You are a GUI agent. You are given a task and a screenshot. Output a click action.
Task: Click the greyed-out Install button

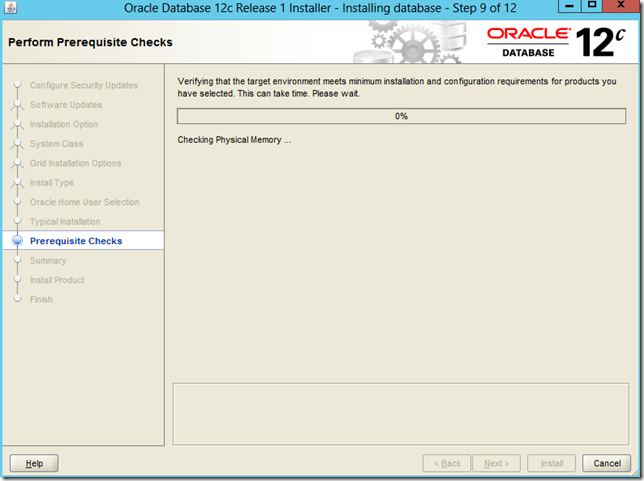point(552,463)
